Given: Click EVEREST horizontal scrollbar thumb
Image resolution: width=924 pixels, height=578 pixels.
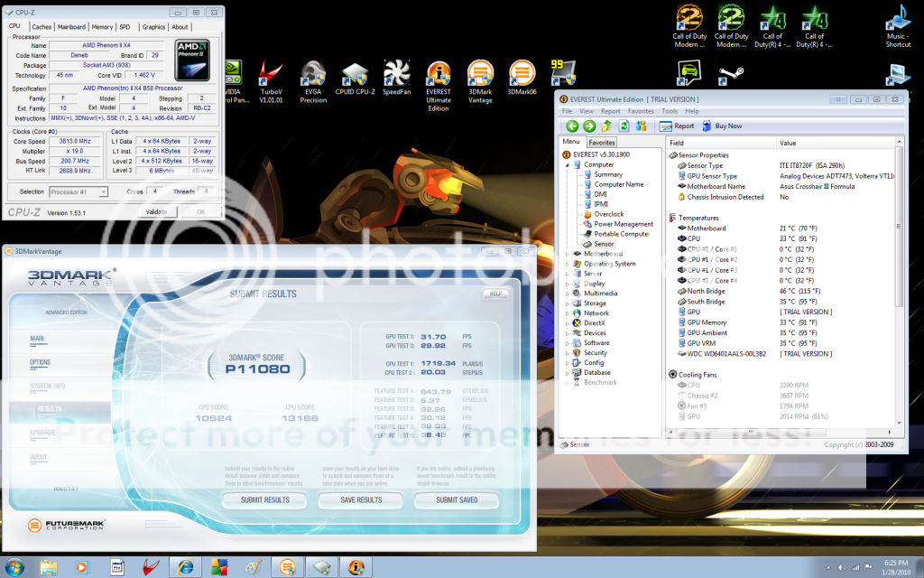Looking at the screenshot, I should [751, 432].
